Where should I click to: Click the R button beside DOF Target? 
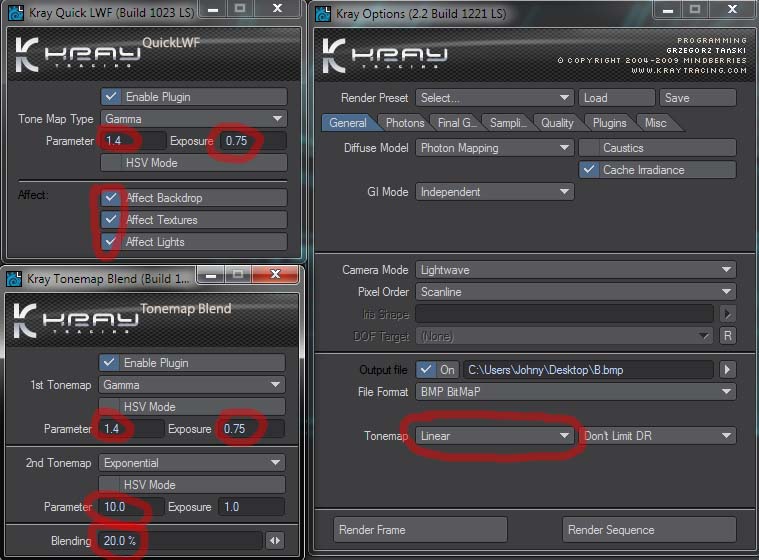click(728, 336)
